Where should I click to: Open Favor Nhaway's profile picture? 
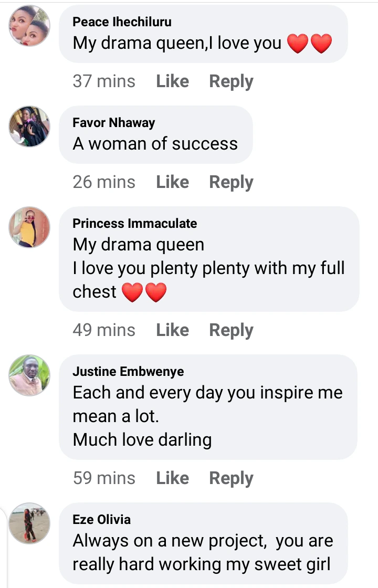[x=30, y=127]
